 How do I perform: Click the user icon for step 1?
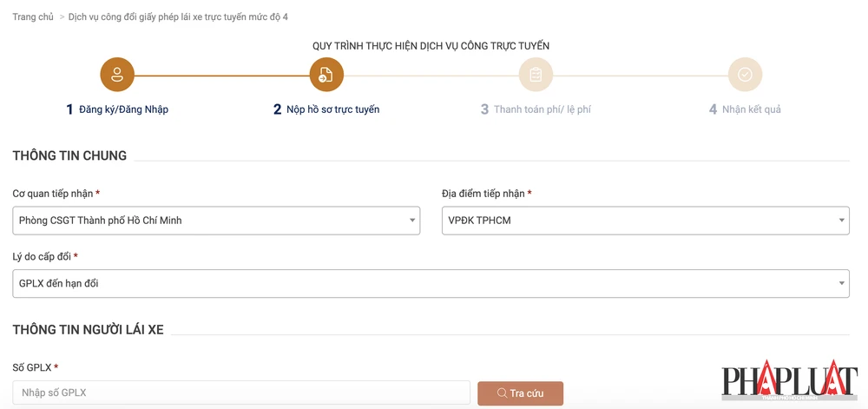117,75
